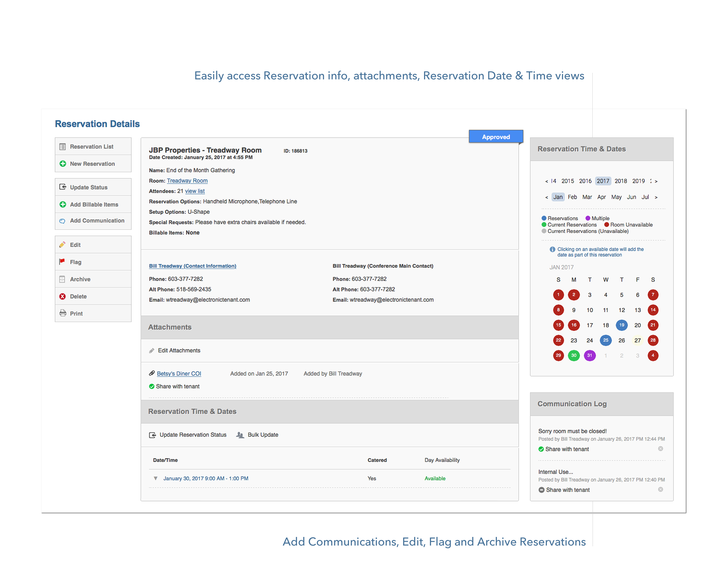Viewport: 728px width, 564px height.
Task: Open the Betsy's Diner COI attachment
Action: (x=179, y=374)
